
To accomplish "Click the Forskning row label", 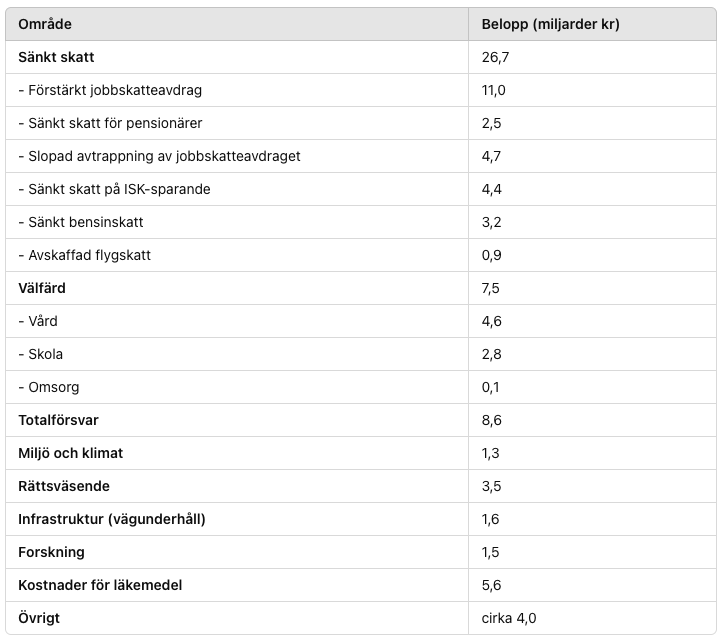I will point(51,552).
